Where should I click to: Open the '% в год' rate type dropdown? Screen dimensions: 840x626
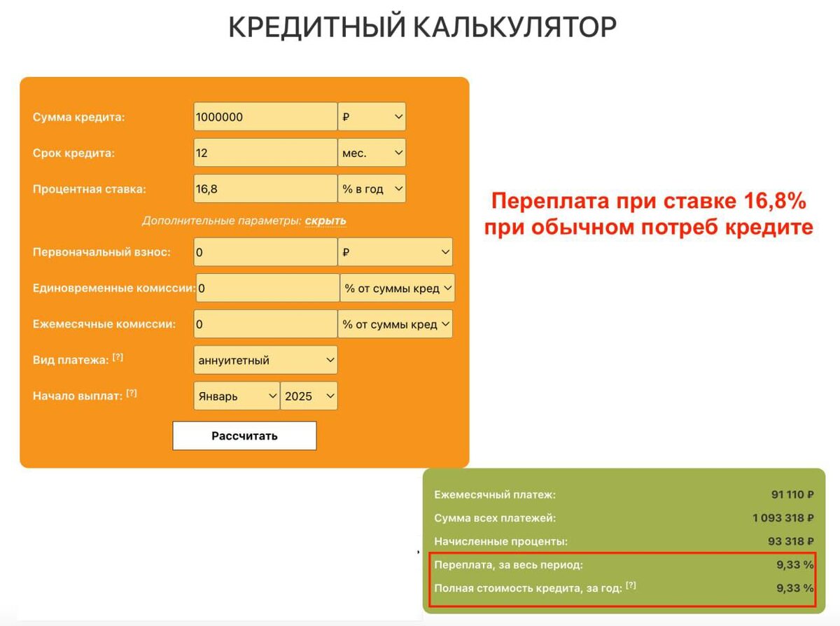[x=372, y=188]
